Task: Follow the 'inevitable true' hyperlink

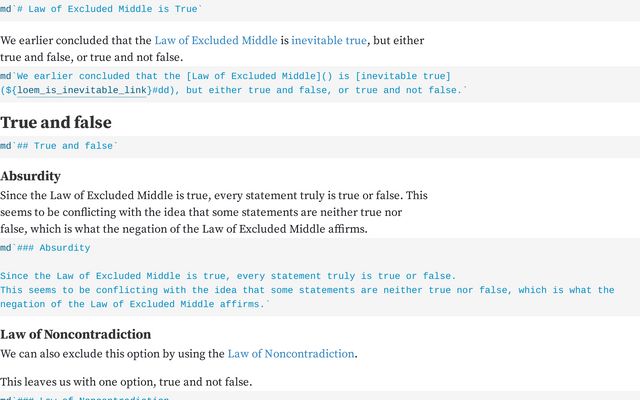Action: click(329, 40)
